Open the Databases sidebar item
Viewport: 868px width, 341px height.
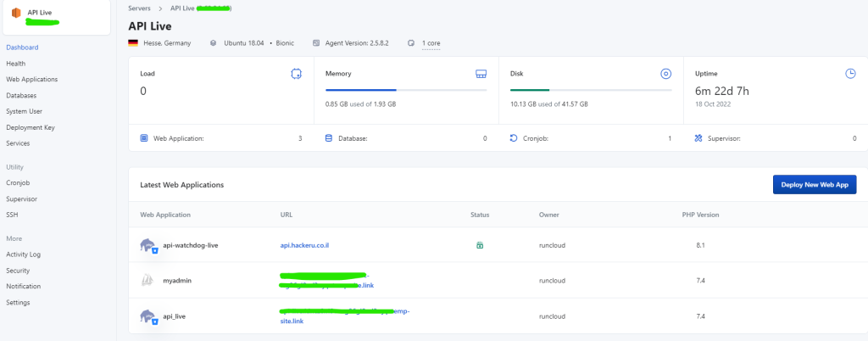coord(21,96)
